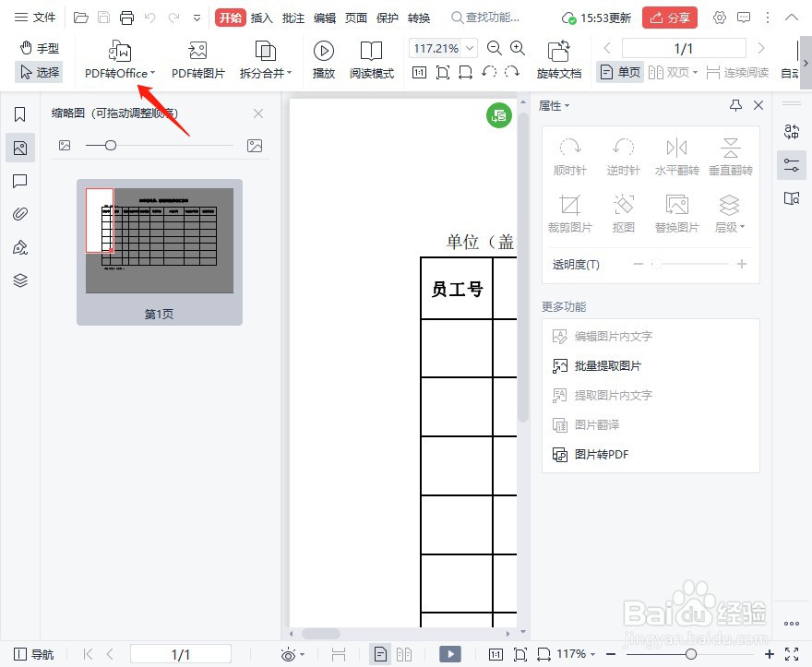Open the settings gear icon

coord(720,18)
